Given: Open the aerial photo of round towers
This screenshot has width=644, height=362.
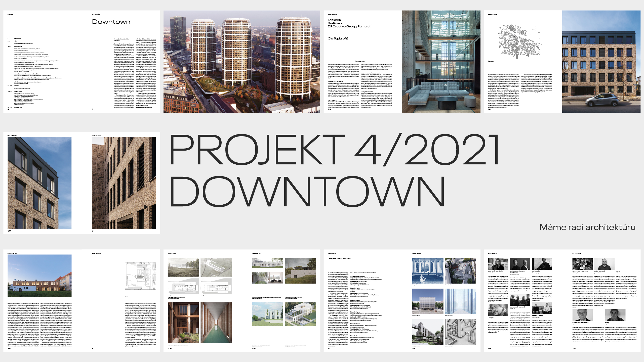Looking at the screenshot, I should pyautogui.click(x=242, y=61).
